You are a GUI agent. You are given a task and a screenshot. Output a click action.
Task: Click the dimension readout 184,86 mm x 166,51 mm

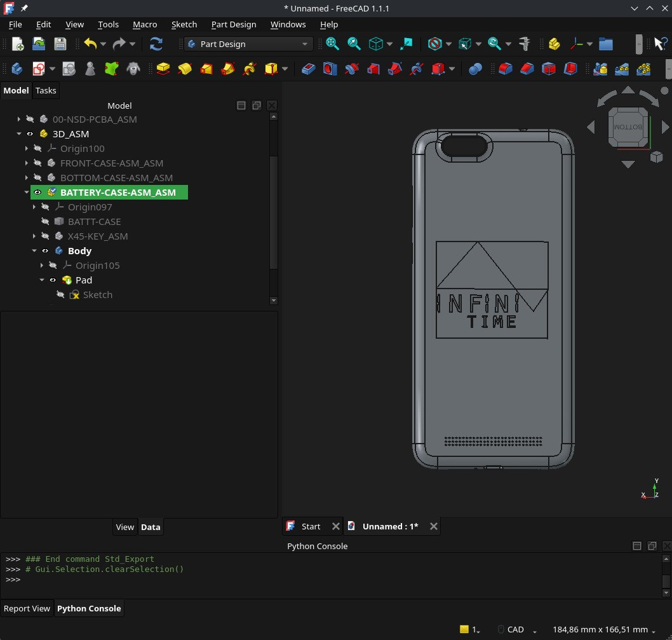[x=600, y=629]
